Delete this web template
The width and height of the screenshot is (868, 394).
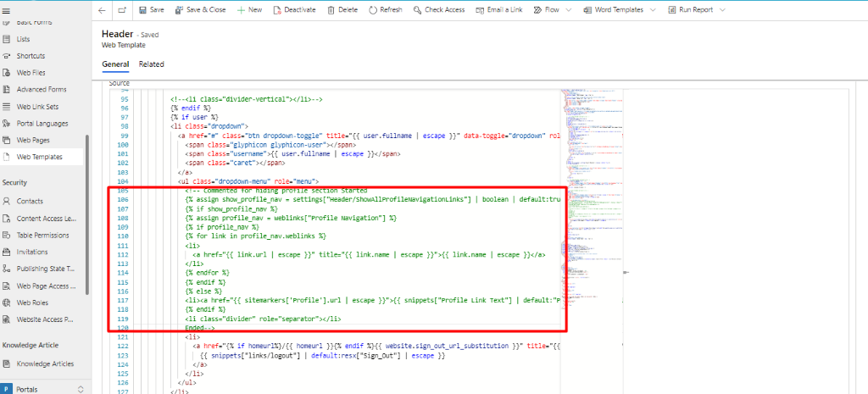coord(342,10)
